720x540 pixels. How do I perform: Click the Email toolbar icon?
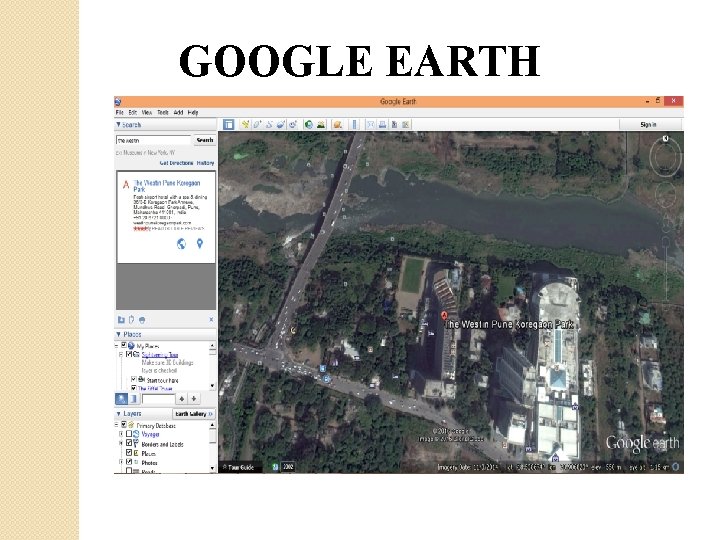[371, 124]
